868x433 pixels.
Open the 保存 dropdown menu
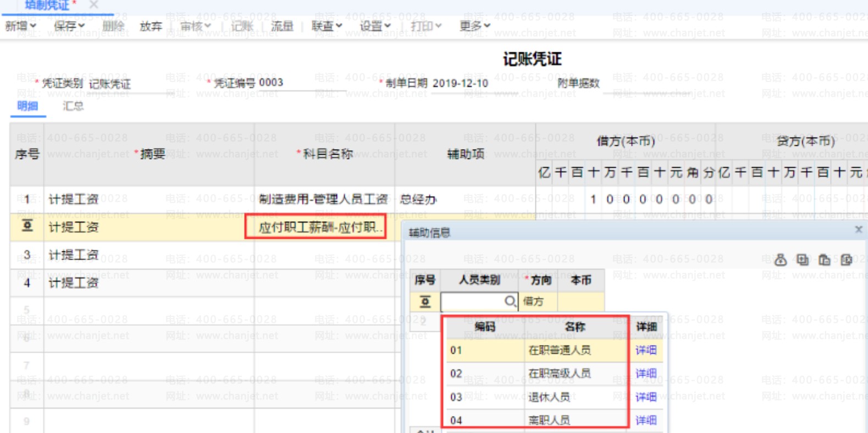(x=69, y=26)
